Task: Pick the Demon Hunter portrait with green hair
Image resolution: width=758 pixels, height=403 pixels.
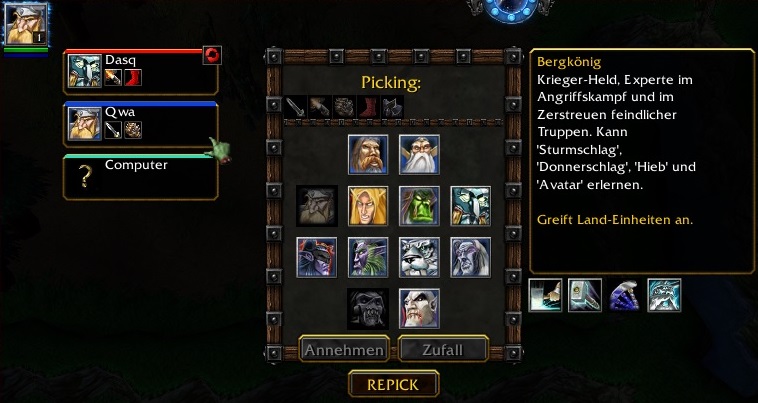Action: [x=368, y=257]
